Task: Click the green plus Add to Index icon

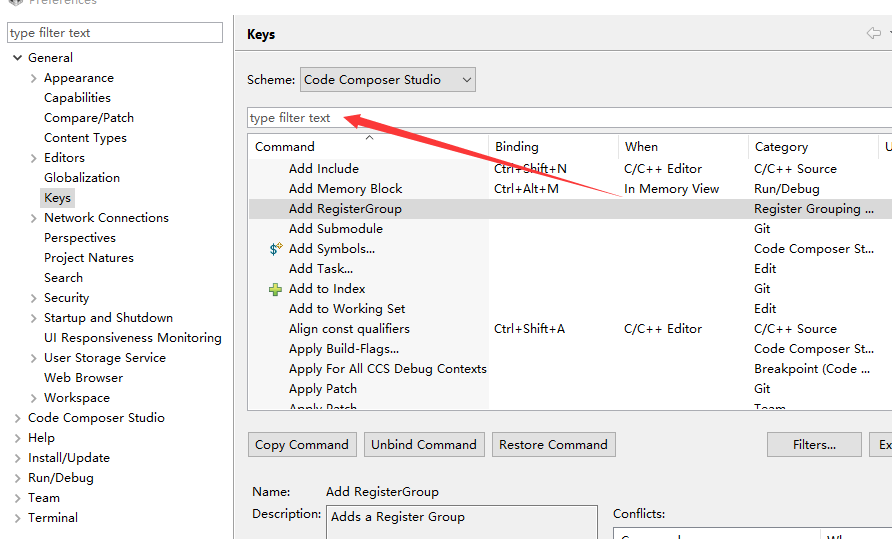Action: [275, 289]
